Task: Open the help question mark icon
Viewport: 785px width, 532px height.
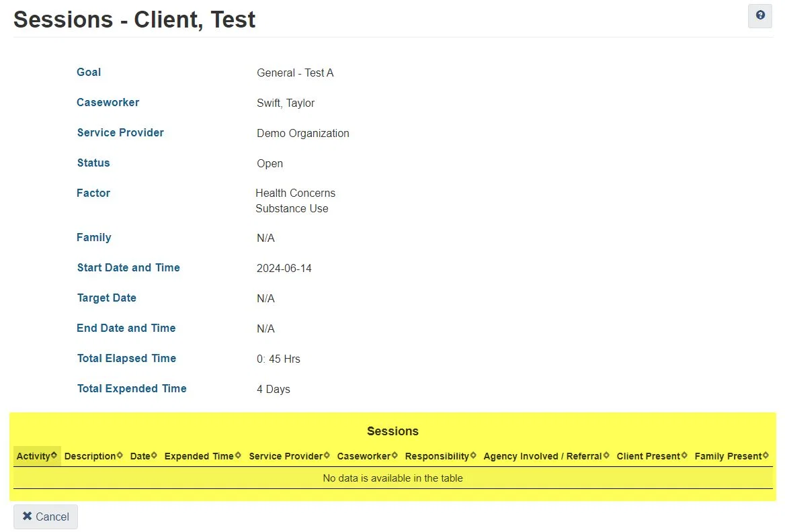Action: pos(760,15)
